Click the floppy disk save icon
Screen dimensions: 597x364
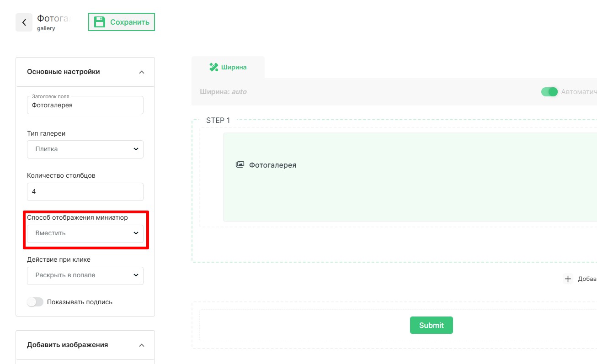(x=99, y=22)
